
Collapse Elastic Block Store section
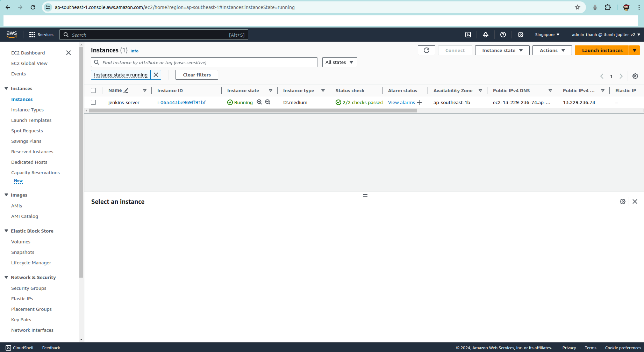tap(6, 231)
